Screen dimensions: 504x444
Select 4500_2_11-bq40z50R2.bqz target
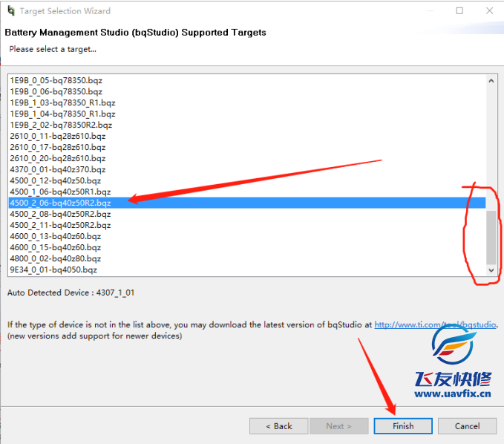pyautogui.click(x=60, y=225)
